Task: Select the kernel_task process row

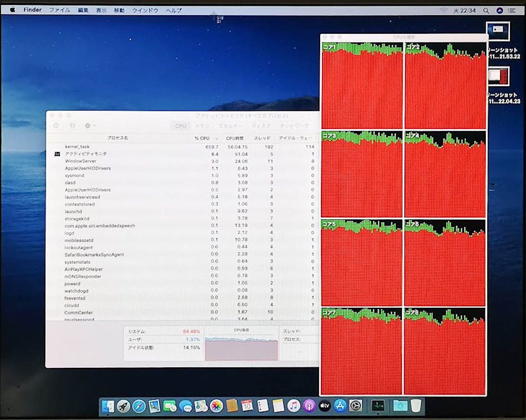Action: pyautogui.click(x=123, y=146)
